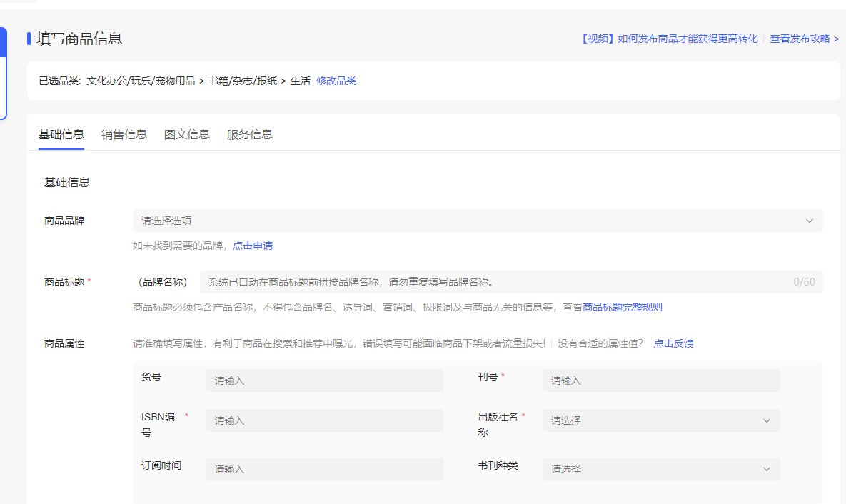Image resolution: width=846 pixels, height=504 pixels.
Task: Click 点击申请 to apply for brand
Action: point(253,246)
